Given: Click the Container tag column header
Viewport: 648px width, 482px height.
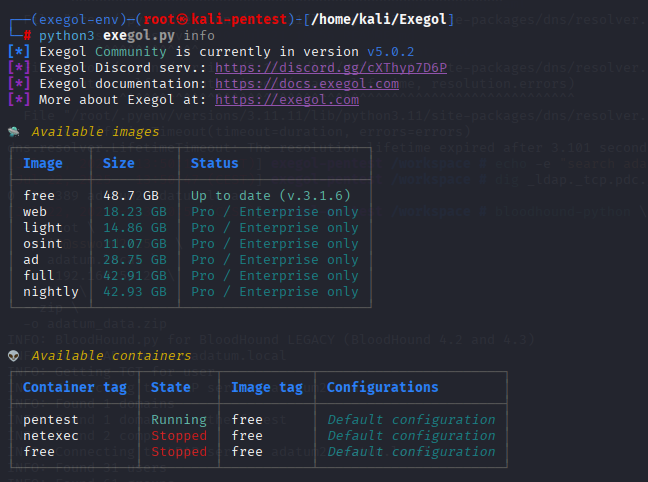Looking at the screenshot, I should point(75,388).
